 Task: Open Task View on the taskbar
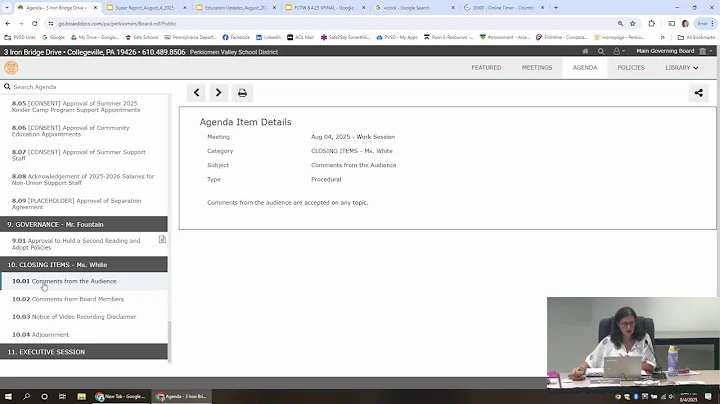tap(62, 396)
